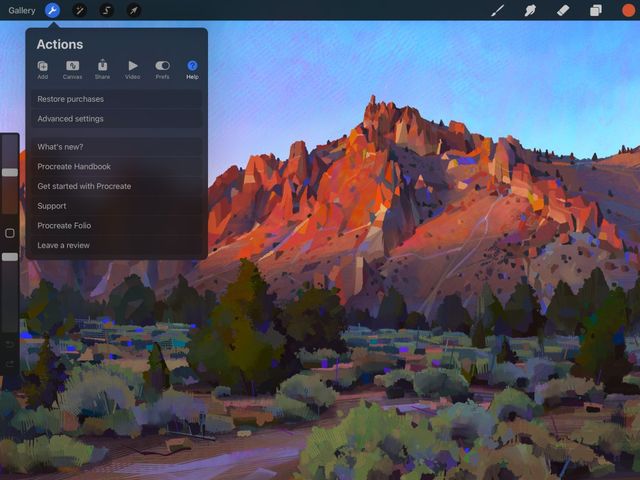Image resolution: width=640 pixels, height=480 pixels.
Task: Select the Help tab in Actions
Action: (192, 69)
